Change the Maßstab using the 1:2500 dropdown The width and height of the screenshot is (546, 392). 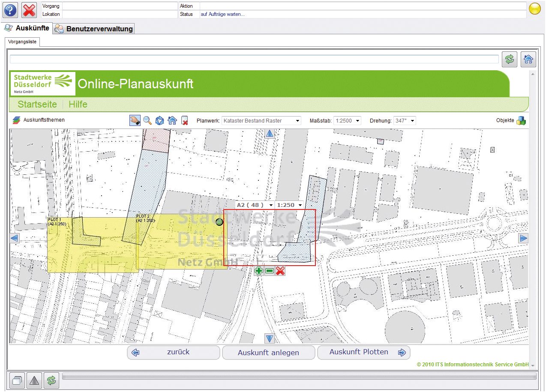tap(347, 120)
